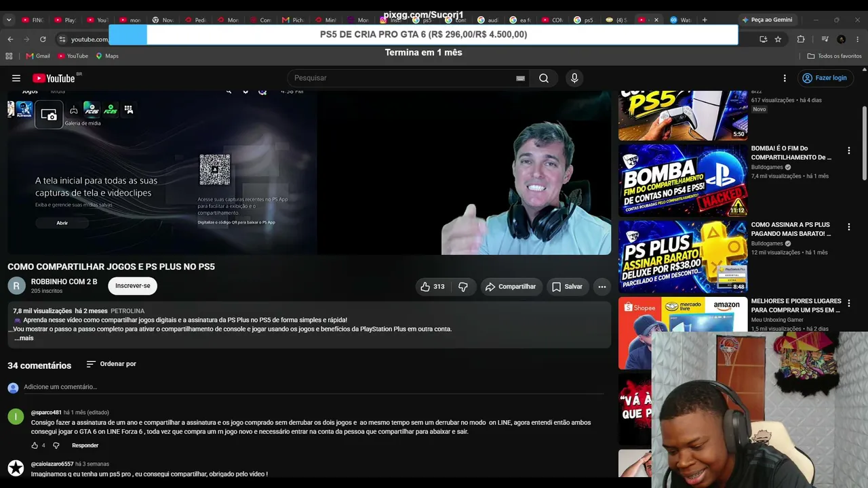Click Peça ao Gemini button
868x488 pixels.
click(x=766, y=20)
